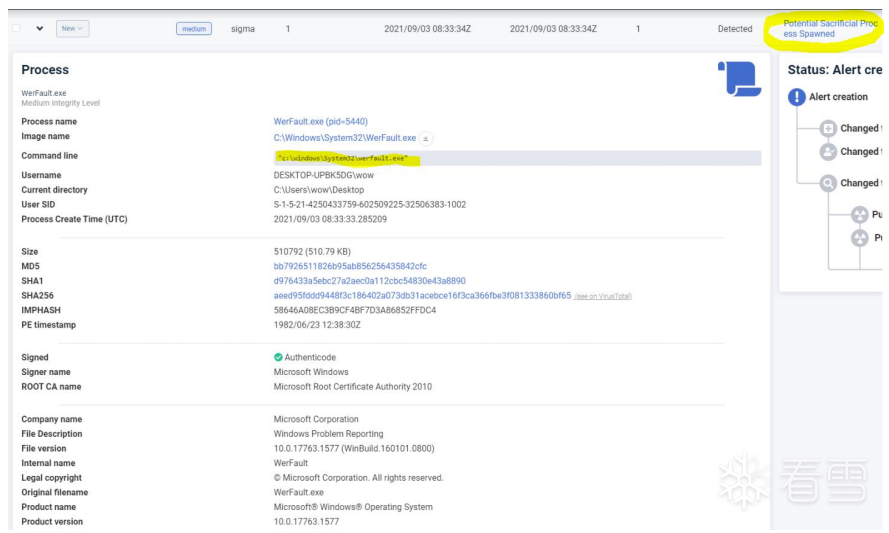Select the product name Windows Operating System

pos(353,507)
